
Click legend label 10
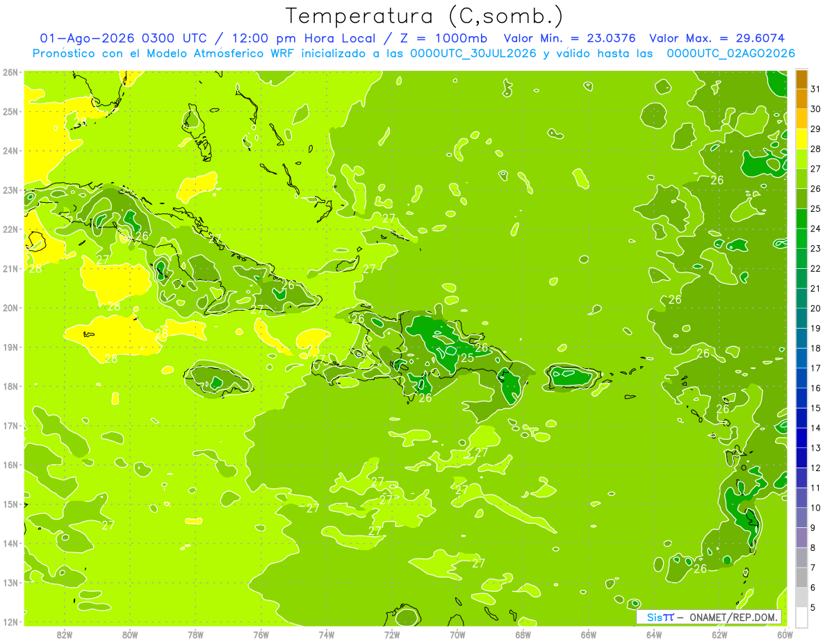pyautogui.click(x=815, y=508)
